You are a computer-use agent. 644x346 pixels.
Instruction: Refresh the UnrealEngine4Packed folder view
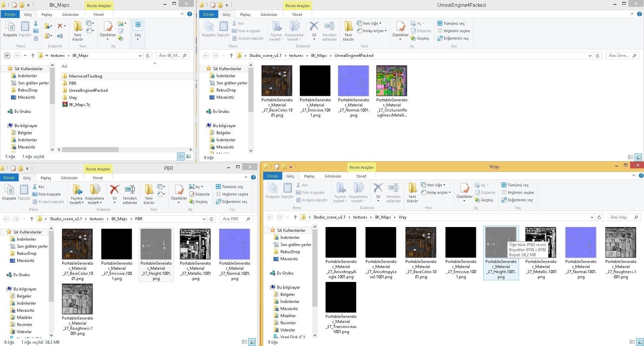[598, 56]
